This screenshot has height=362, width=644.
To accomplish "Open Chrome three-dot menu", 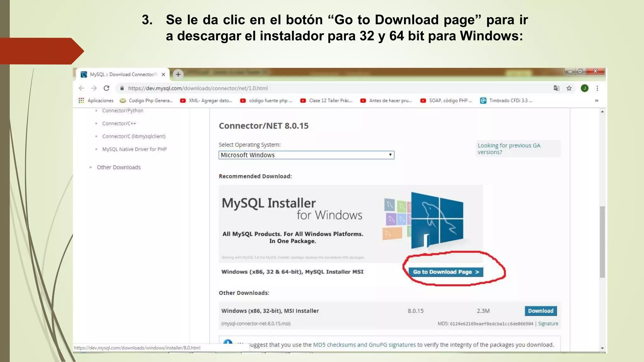I will [x=597, y=88].
